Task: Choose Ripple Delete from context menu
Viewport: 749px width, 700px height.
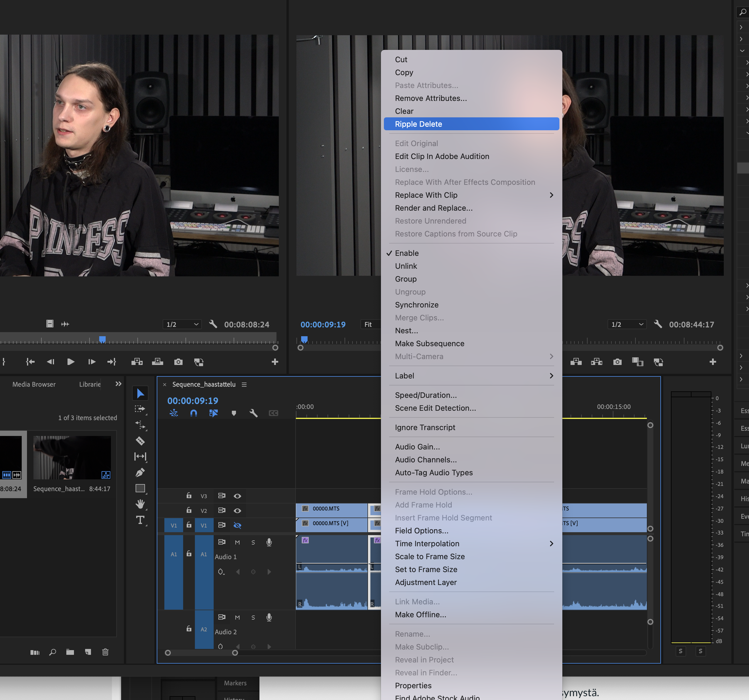Action: (x=471, y=124)
